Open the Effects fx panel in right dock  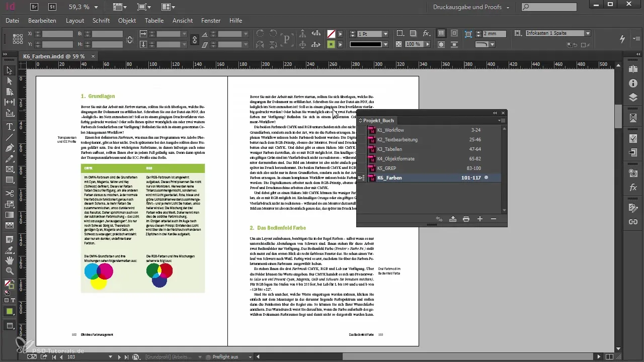[x=633, y=188]
